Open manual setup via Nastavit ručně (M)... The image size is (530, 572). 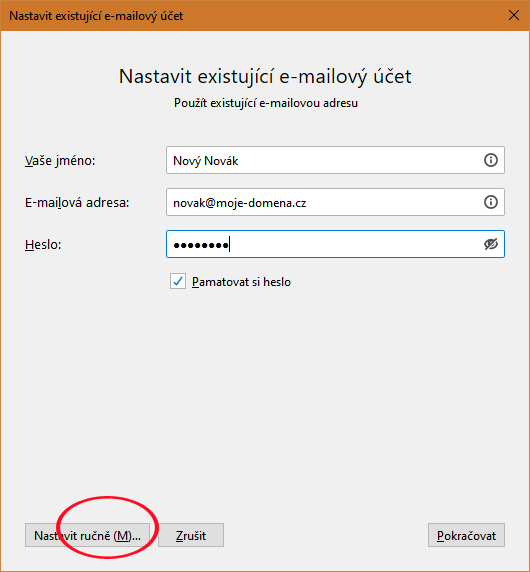[x=88, y=535]
